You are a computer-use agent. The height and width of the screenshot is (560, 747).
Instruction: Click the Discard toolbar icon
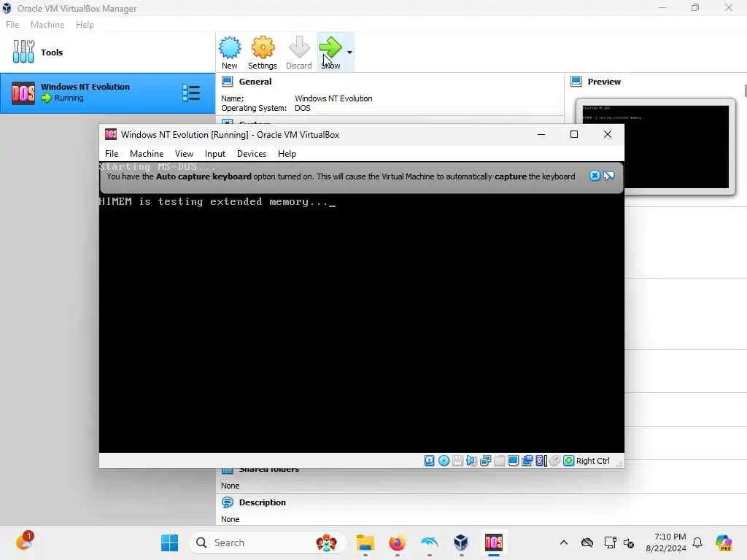[x=298, y=52]
